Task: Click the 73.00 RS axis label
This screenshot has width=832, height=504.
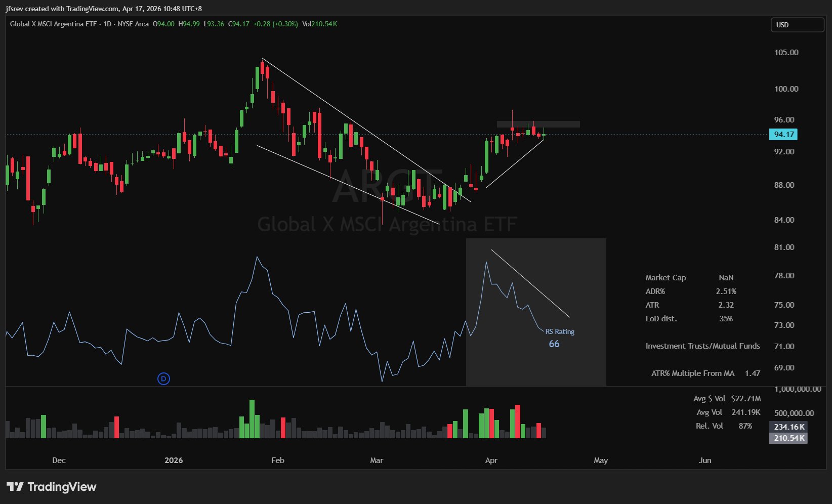Action: point(784,325)
